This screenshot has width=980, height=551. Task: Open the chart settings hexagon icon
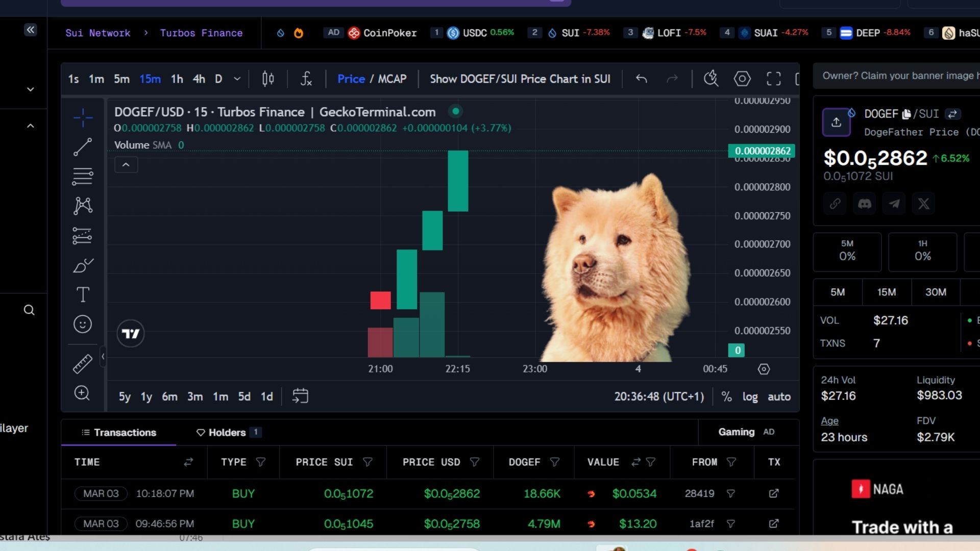tap(742, 79)
